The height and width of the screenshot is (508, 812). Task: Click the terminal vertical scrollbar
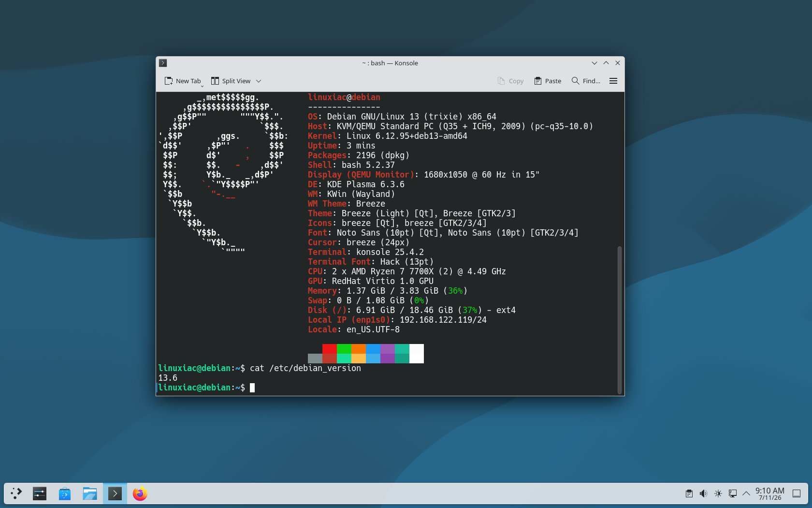point(620,320)
